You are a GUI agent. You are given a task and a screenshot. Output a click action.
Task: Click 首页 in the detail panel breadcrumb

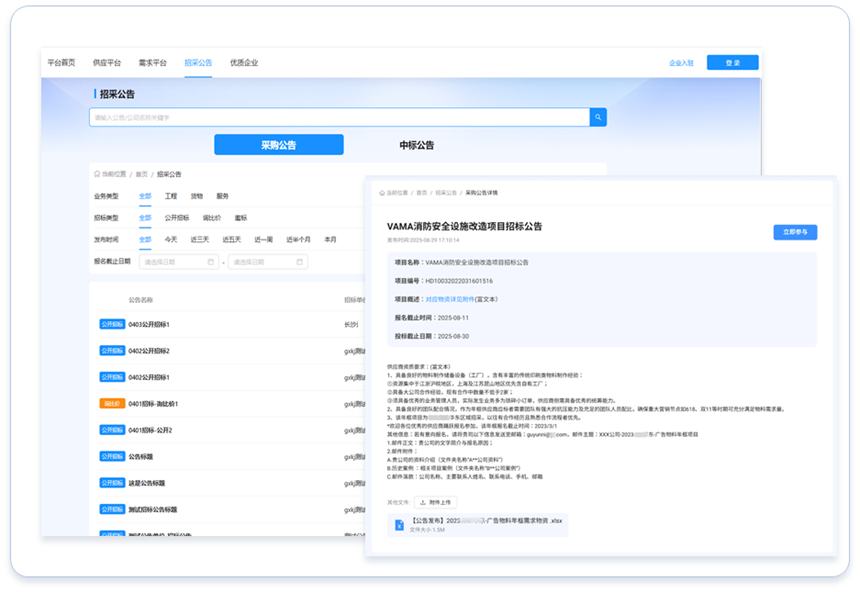[421, 193]
